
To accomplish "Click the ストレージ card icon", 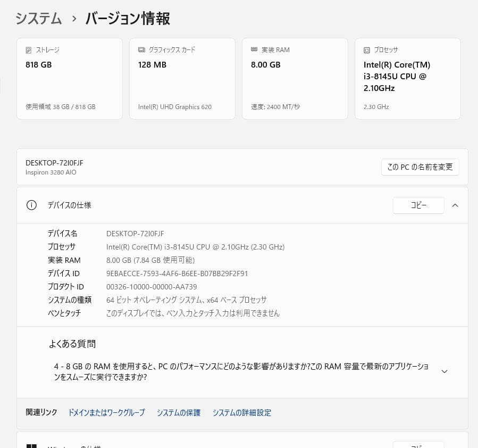I will click(x=28, y=49).
